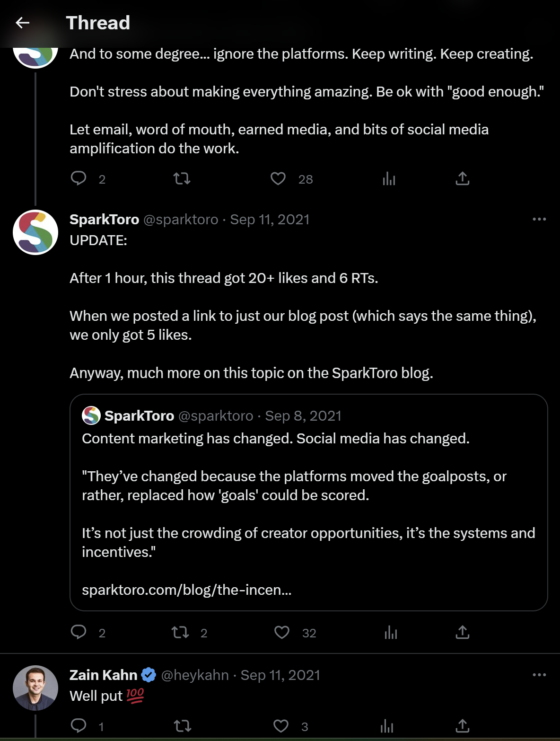Screen dimensions: 560x741
Task: Retweet the SparkToro UPDATE tweet
Action: (180, 632)
